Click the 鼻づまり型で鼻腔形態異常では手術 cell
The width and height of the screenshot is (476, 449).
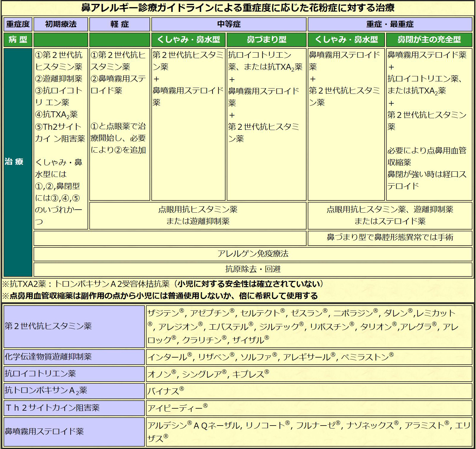pos(390,239)
